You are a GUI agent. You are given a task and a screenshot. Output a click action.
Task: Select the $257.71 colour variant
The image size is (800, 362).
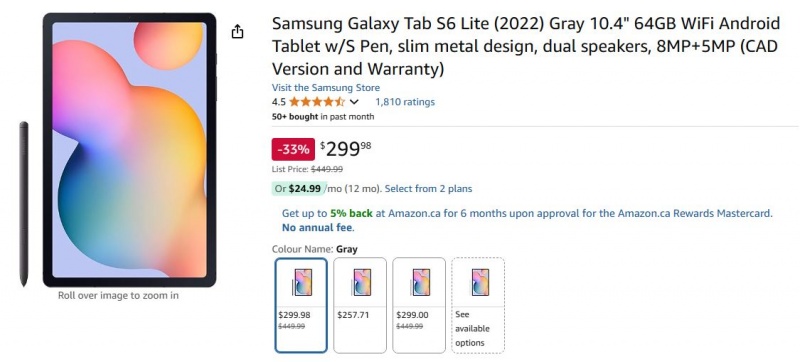(x=360, y=305)
